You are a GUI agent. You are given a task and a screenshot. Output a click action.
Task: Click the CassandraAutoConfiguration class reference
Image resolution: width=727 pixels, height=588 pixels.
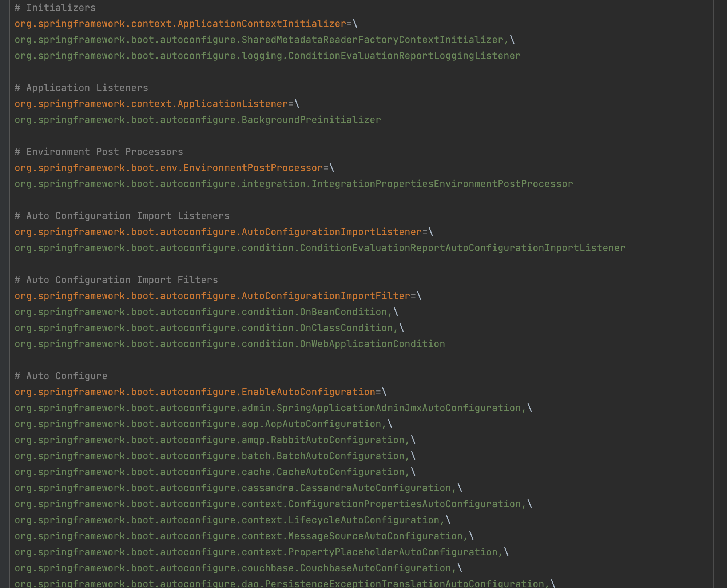point(375,488)
